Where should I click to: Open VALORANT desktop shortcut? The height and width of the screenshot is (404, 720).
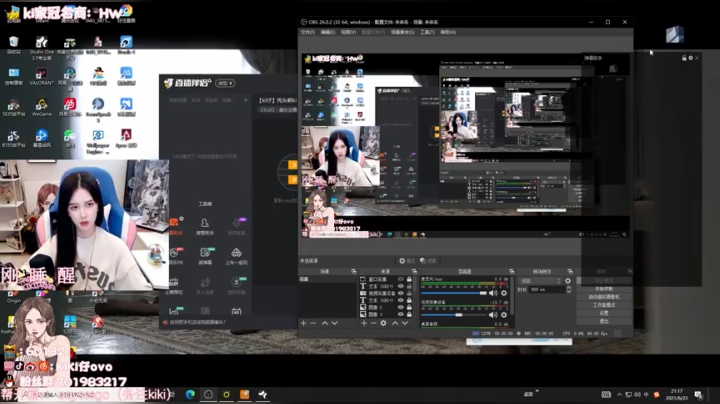[42, 77]
